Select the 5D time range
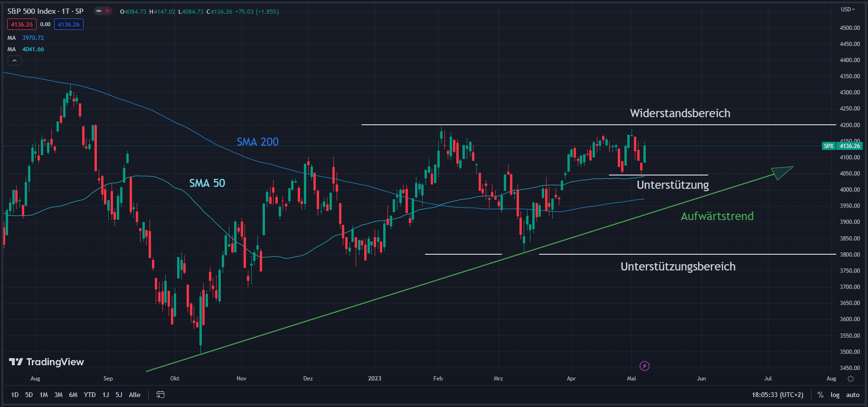 click(x=29, y=395)
